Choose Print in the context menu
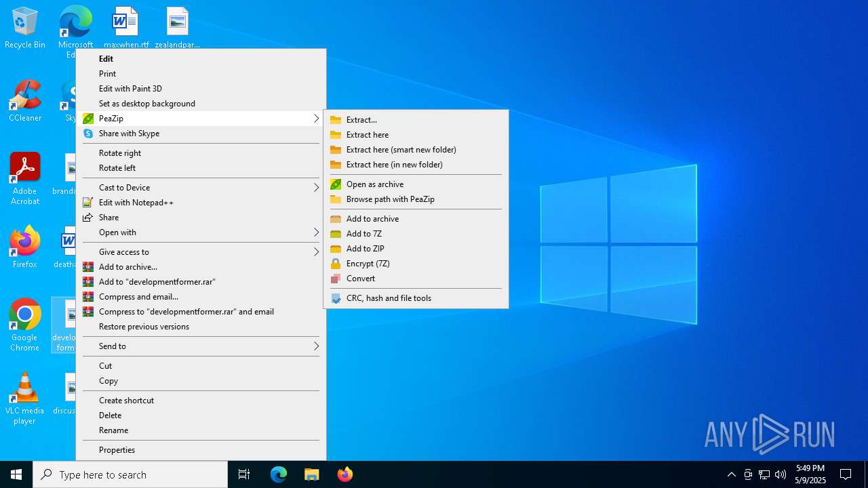This screenshot has width=868, height=488. click(201, 74)
